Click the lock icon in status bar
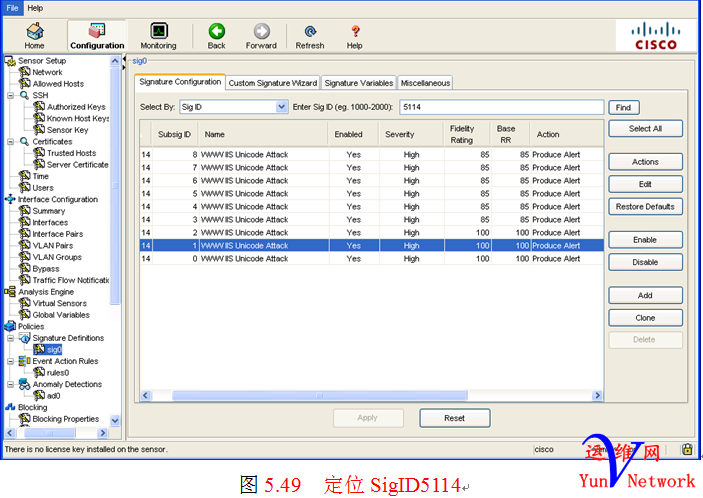The width and height of the screenshot is (703, 498). 687,449
